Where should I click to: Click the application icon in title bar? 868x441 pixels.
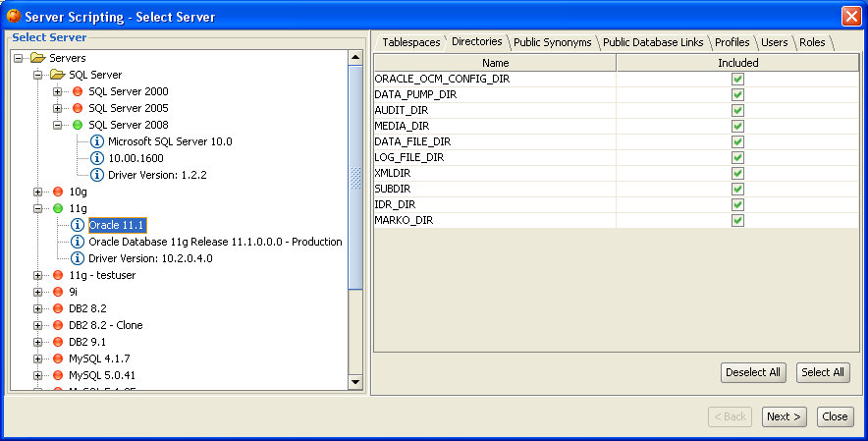(x=14, y=16)
